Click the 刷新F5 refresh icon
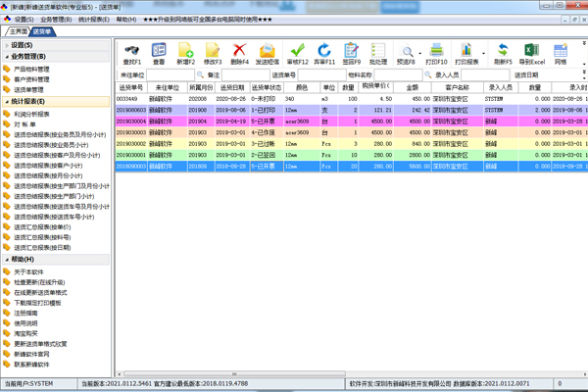Image resolution: width=588 pixels, height=392 pixels. [x=502, y=53]
